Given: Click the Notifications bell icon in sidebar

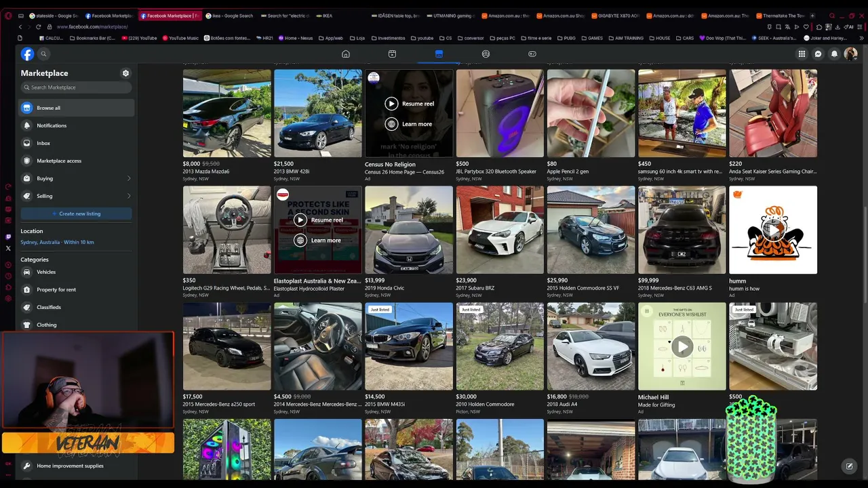Looking at the screenshot, I should [26, 125].
